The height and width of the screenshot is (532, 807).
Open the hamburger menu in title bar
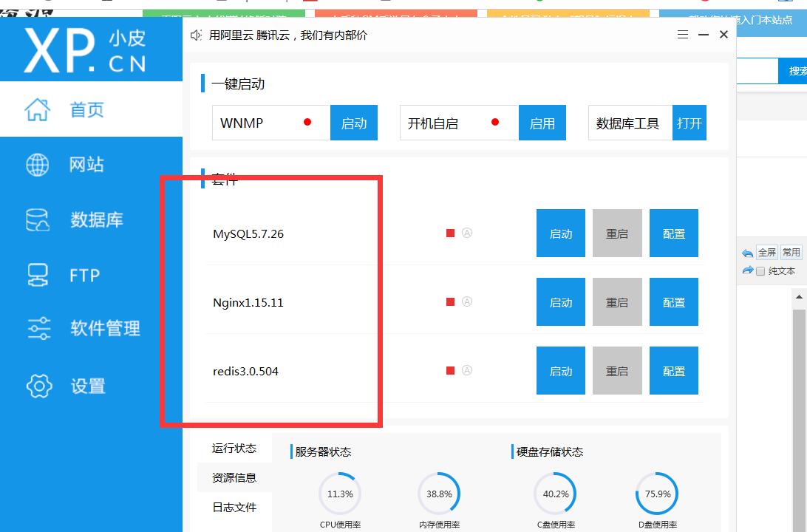click(x=683, y=35)
